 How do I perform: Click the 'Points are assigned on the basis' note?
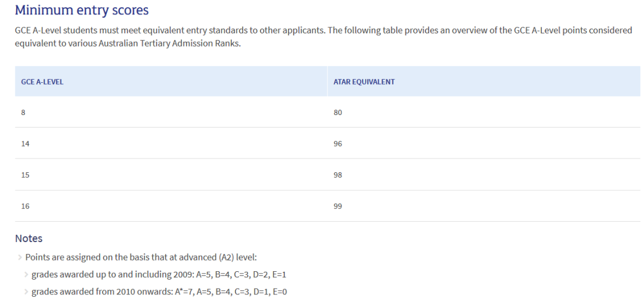pos(141,258)
